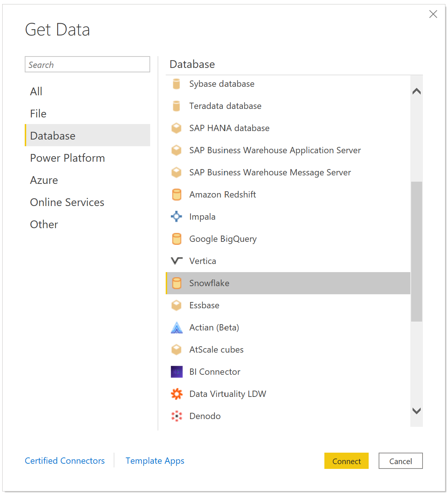The width and height of the screenshot is (448, 494).
Task: Select the Vertica connector icon
Action: [x=176, y=261]
